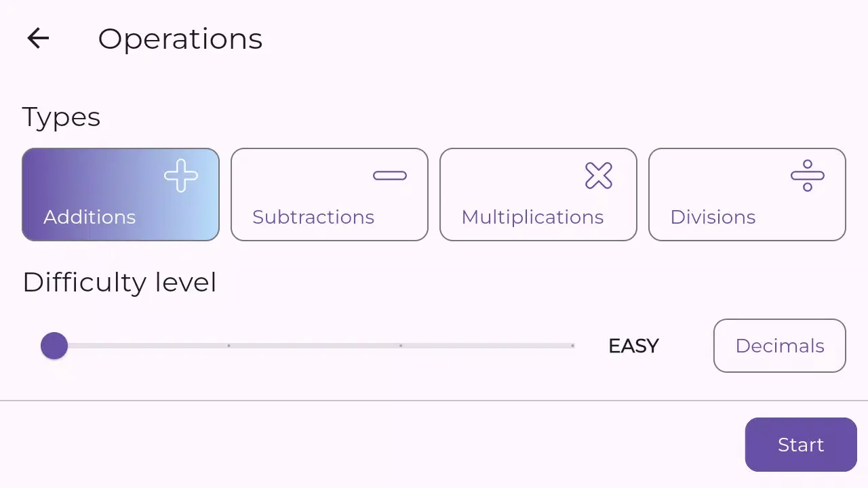
Task: Click the Operations page title
Action: point(180,39)
